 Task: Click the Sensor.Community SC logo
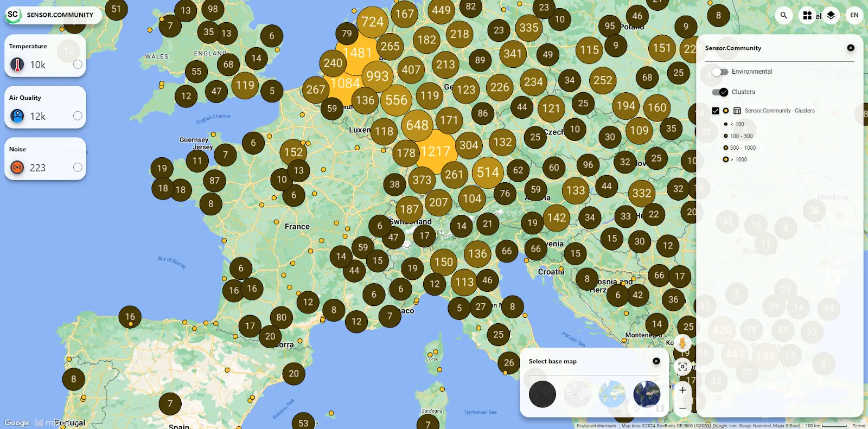coord(13,15)
